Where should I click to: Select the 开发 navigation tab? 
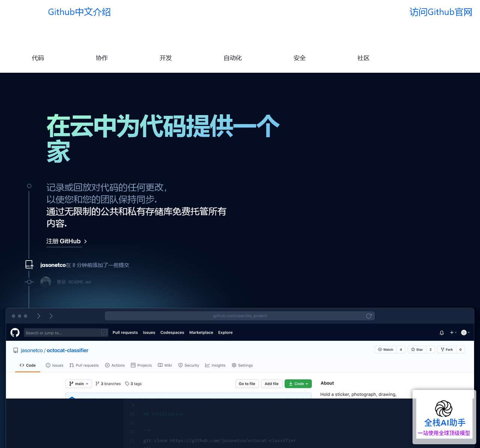[165, 58]
